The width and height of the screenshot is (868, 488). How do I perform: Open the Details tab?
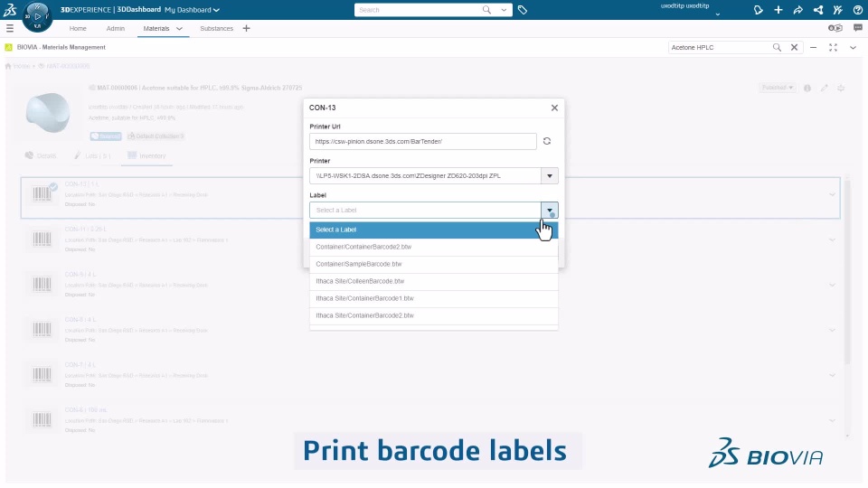coord(41,156)
